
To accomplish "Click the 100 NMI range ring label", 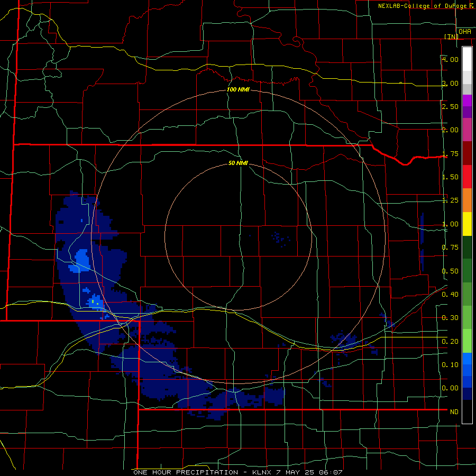I will tap(238, 89).
